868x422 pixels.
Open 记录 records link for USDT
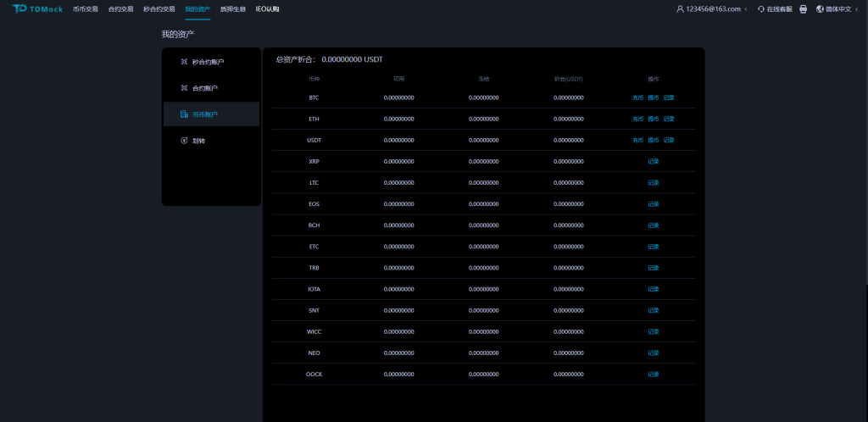[x=668, y=140]
